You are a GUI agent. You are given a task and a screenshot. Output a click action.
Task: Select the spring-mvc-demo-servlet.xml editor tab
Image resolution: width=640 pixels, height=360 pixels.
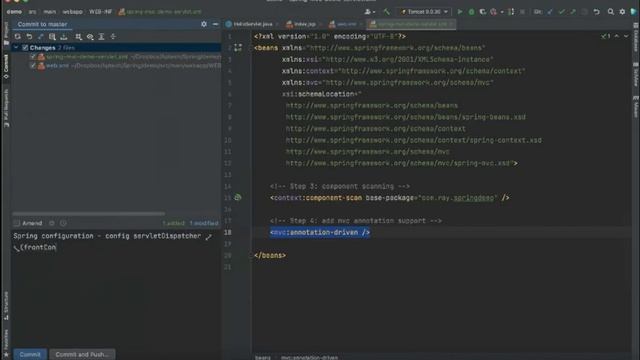(410, 24)
